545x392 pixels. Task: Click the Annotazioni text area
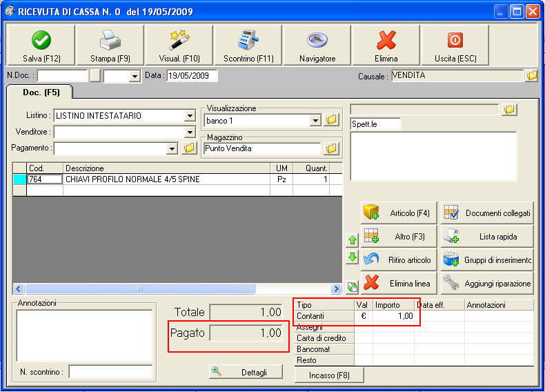(84, 335)
